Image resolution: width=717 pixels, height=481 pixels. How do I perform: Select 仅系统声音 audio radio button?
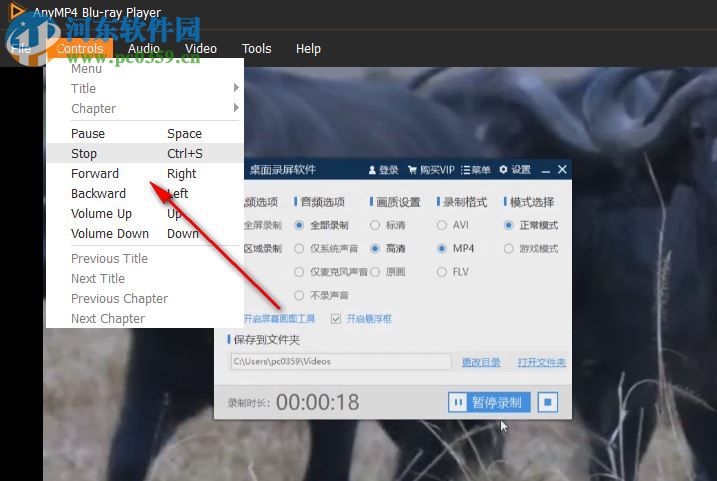(x=299, y=249)
